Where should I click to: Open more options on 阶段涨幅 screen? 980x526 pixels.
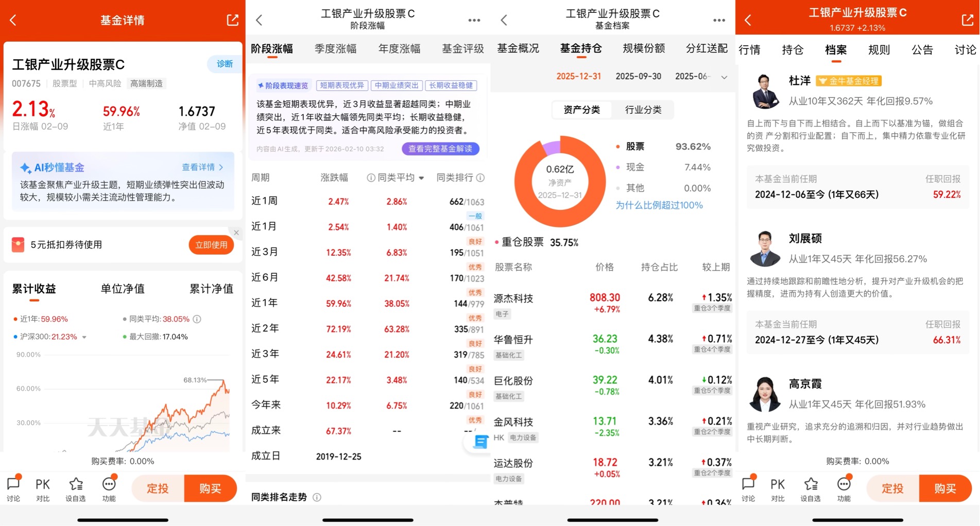pyautogui.click(x=474, y=20)
